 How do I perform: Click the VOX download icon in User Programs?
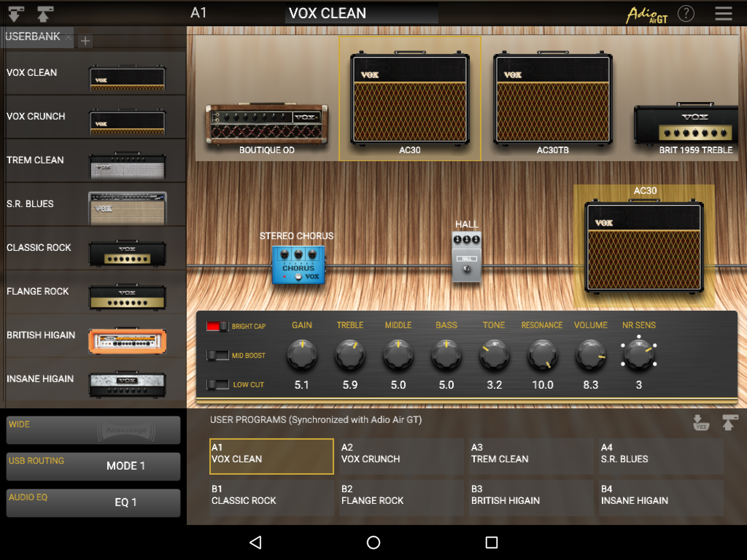[x=701, y=423]
